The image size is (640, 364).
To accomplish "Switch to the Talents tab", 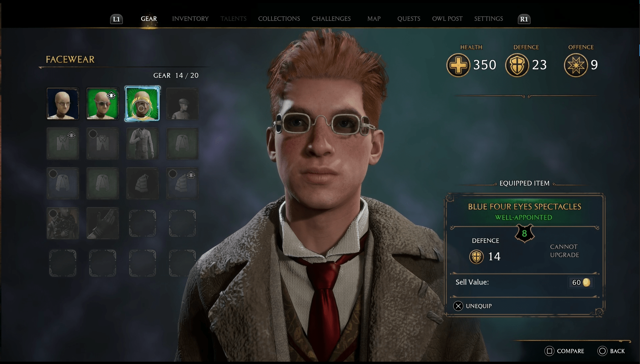I will [x=233, y=19].
